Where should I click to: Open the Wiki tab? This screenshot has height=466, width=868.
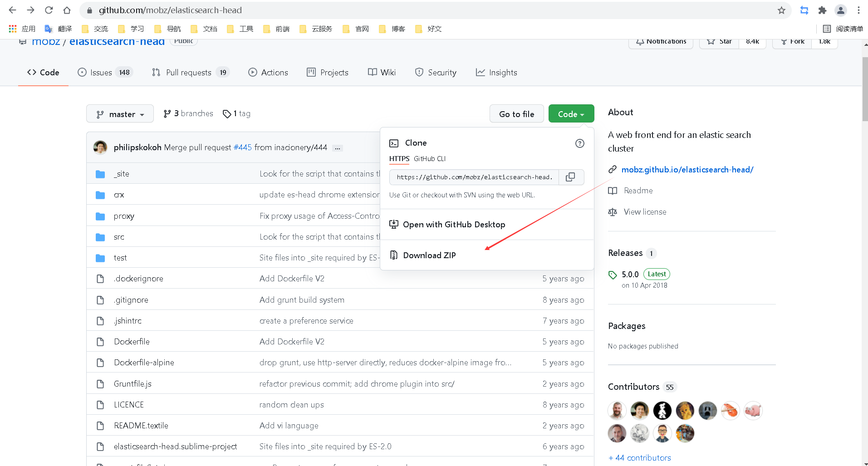click(382, 73)
